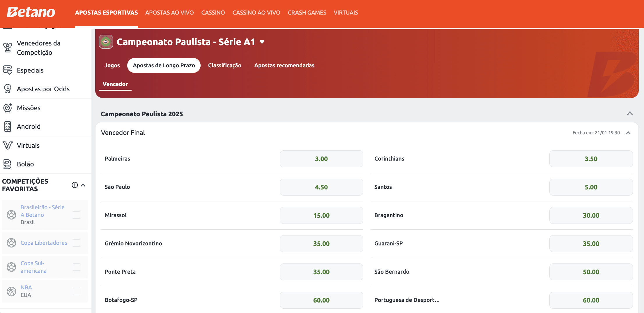This screenshot has width=644, height=313.
Task: Open Crash Games
Action: point(307,13)
